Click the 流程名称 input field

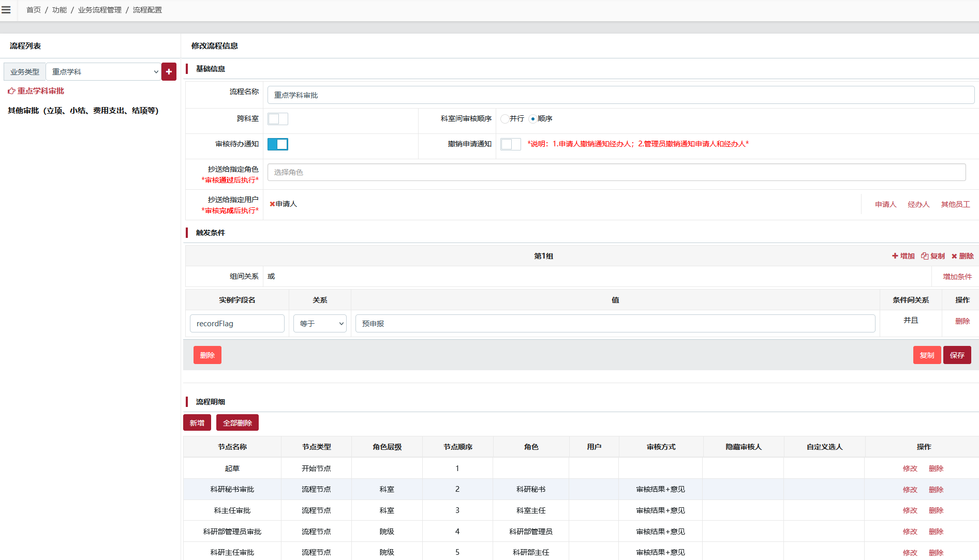[621, 95]
